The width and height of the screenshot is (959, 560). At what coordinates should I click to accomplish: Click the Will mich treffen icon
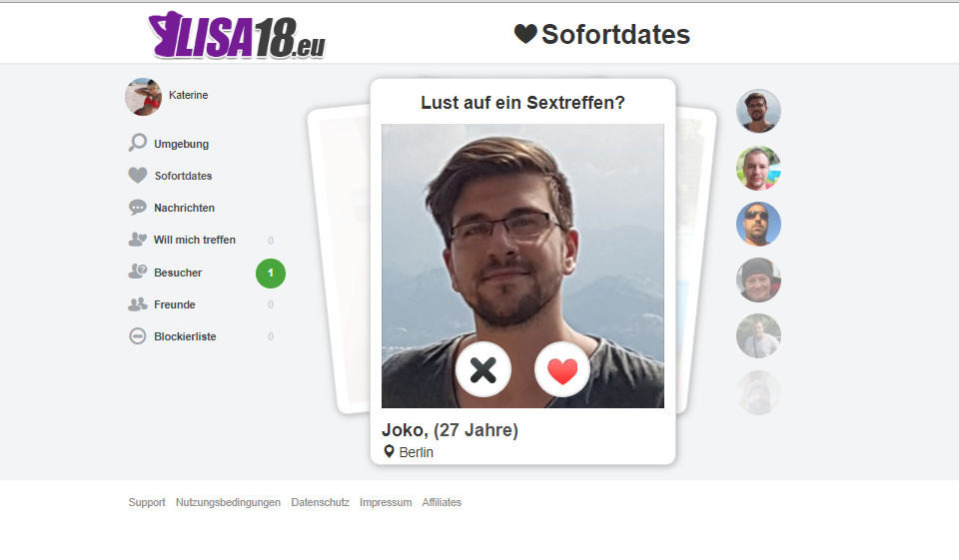click(x=138, y=239)
